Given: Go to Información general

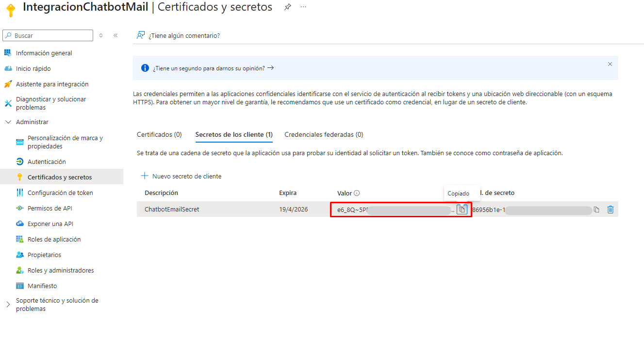Looking at the screenshot, I should [x=44, y=53].
